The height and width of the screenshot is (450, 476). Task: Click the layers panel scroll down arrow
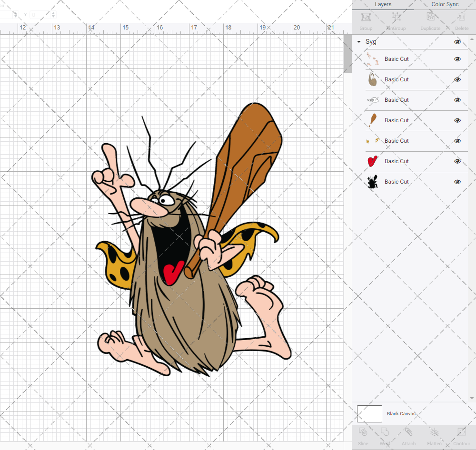pyautogui.click(x=471, y=398)
